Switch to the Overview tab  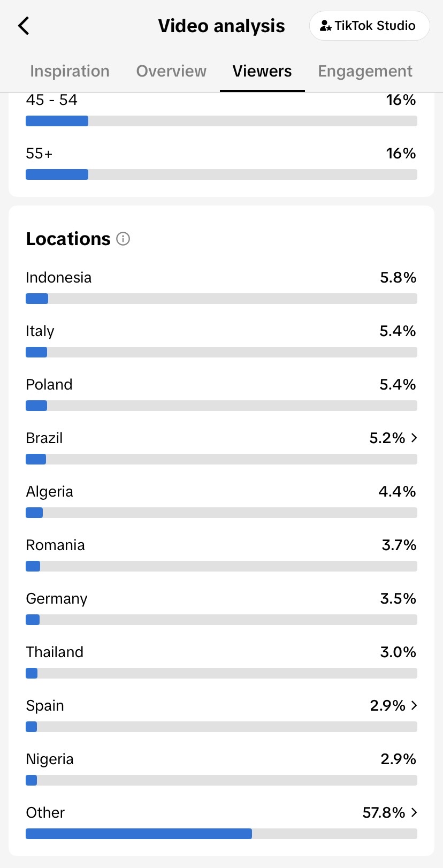coord(171,71)
